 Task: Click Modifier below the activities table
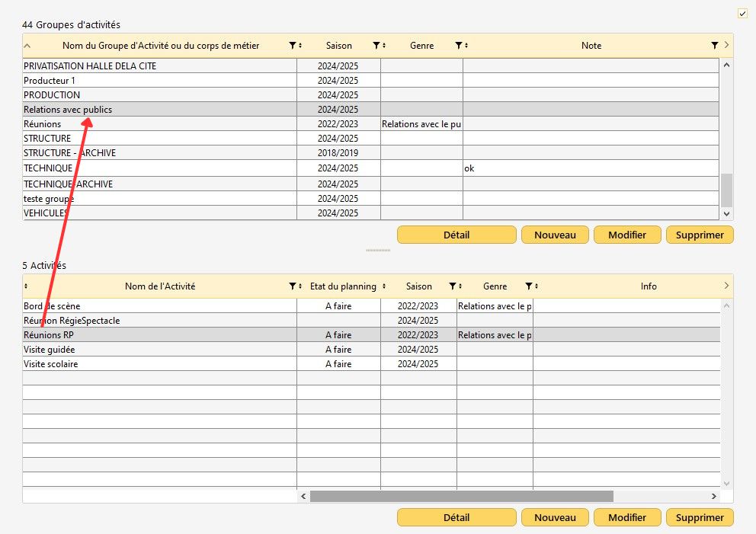click(x=626, y=517)
